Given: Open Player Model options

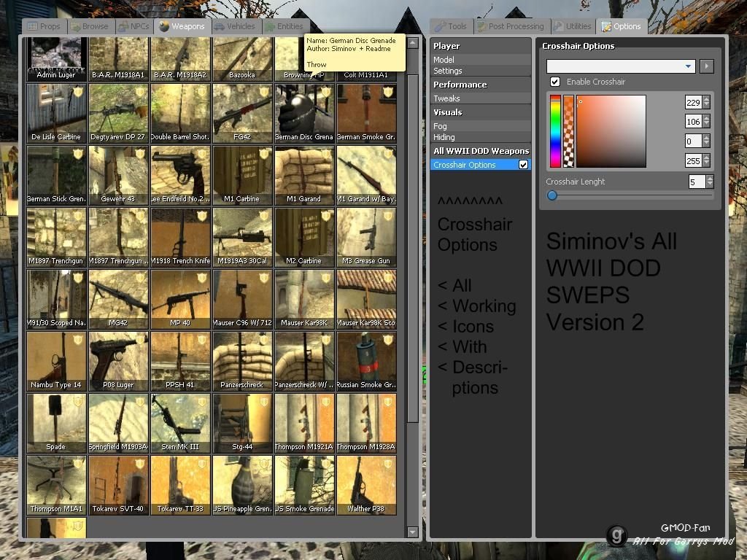Looking at the screenshot, I should point(480,60).
